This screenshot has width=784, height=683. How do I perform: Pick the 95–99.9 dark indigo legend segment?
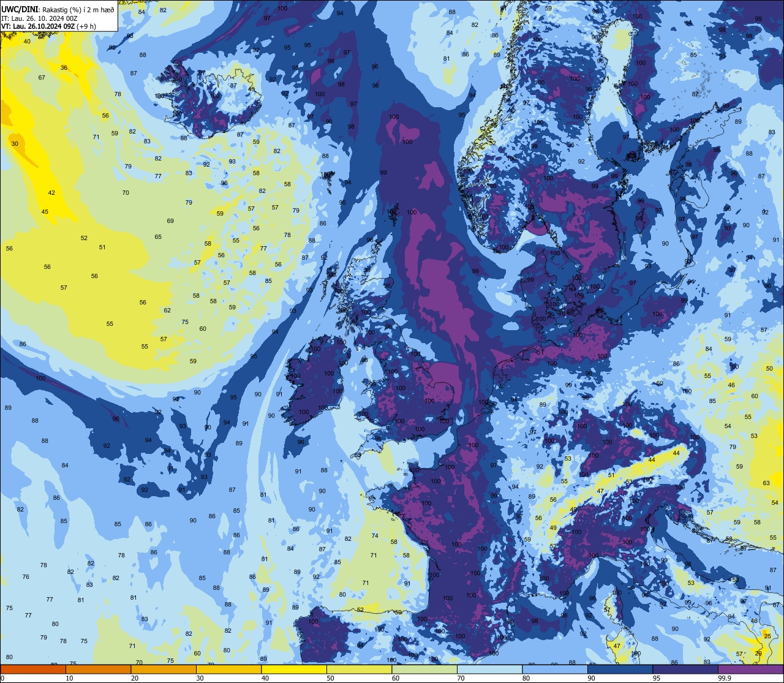tap(685, 670)
